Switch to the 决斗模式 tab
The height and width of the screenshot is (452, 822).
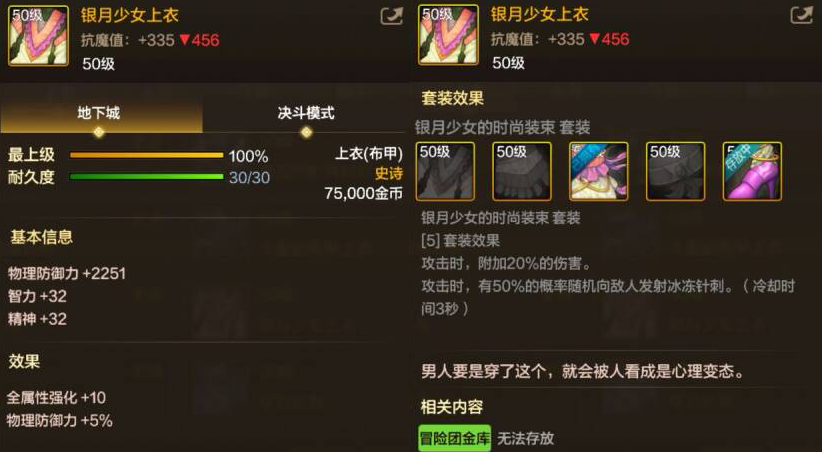click(x=306, y=114)
